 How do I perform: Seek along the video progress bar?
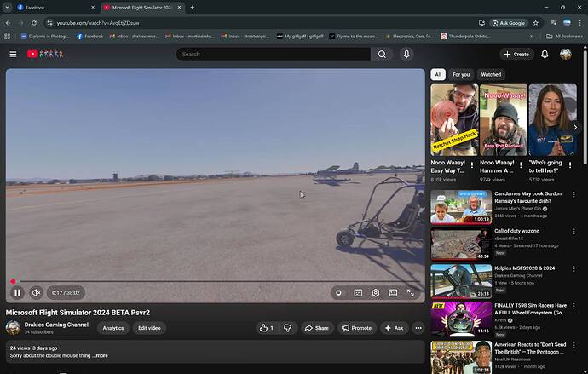tap(216, 281)
